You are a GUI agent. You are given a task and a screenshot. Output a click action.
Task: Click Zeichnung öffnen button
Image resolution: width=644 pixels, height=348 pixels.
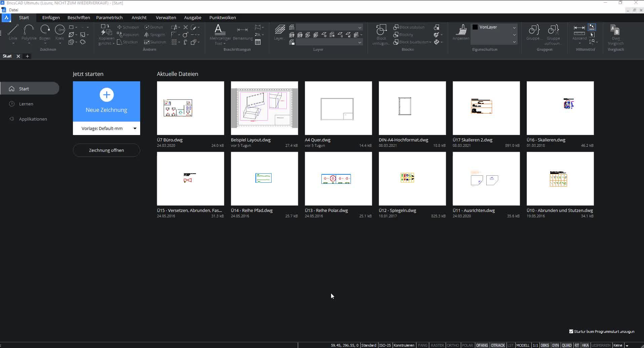(x=107, y=150)
